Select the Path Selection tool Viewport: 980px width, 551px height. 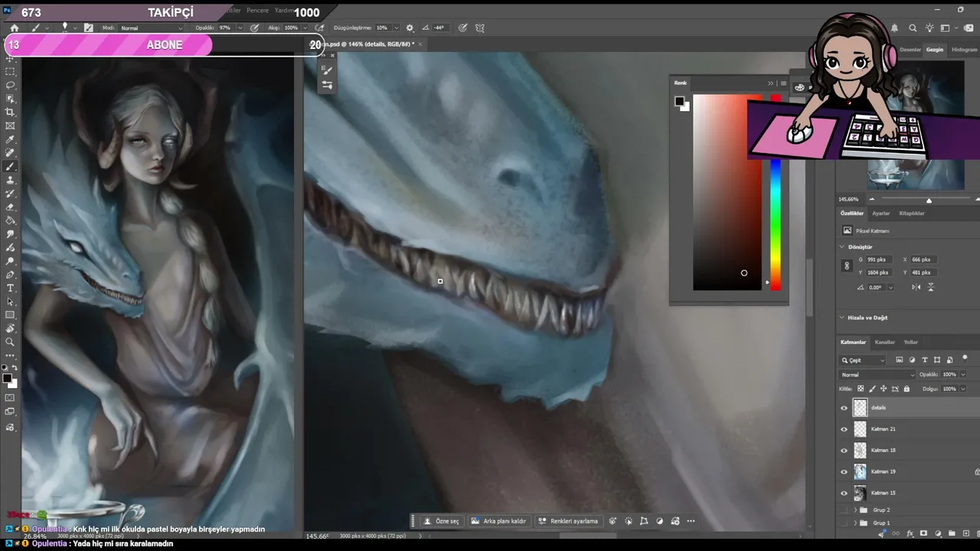coord(10,302)
